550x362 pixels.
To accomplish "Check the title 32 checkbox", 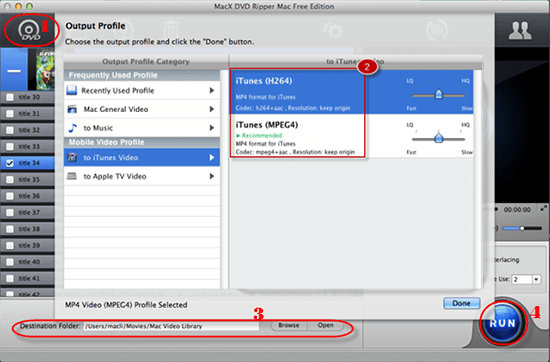I will (x=10, y=130).
